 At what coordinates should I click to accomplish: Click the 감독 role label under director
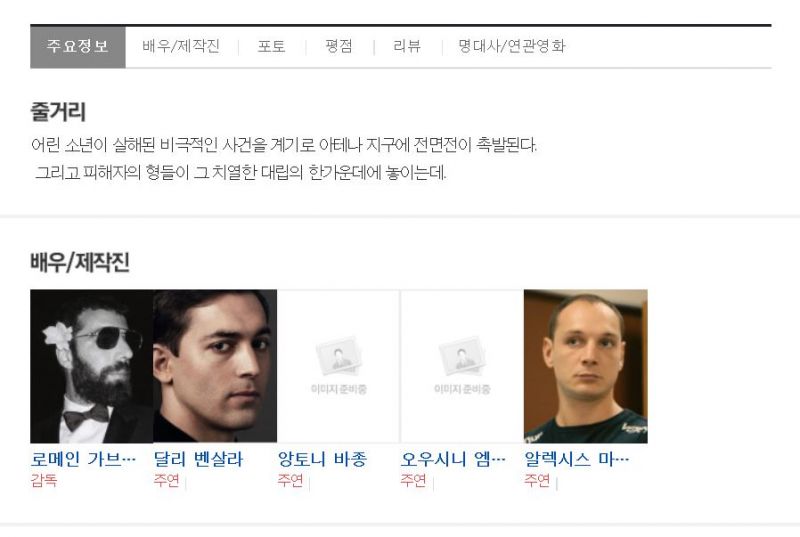43,480
